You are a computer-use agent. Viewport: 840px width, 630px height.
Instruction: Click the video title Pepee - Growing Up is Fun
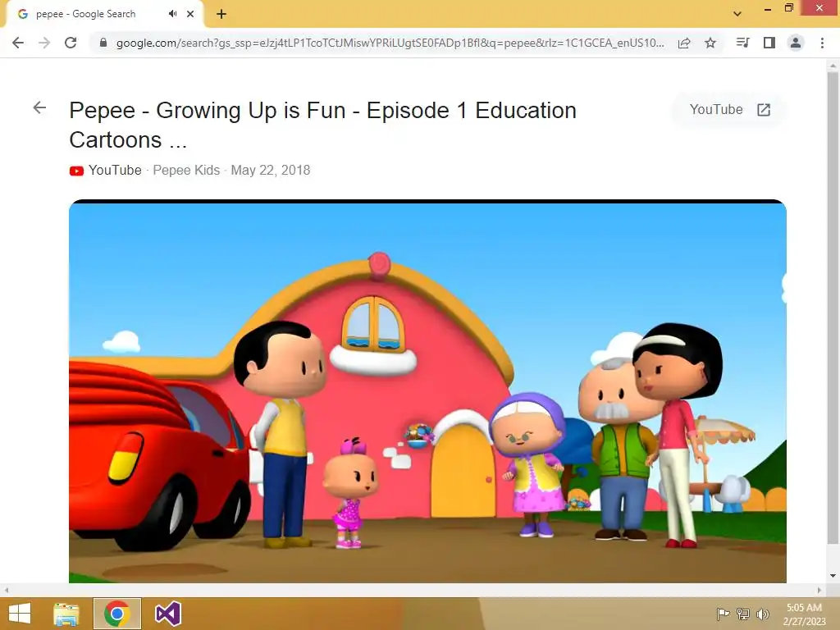[322, 125]
